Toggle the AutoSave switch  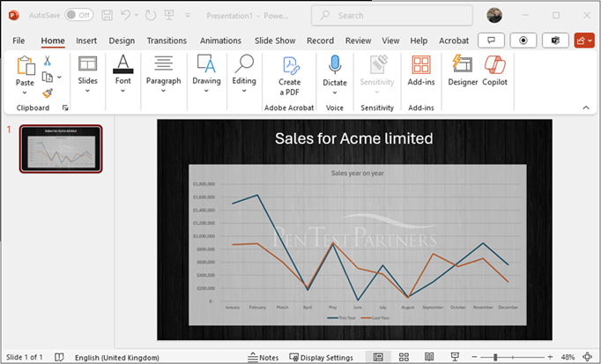79,15
